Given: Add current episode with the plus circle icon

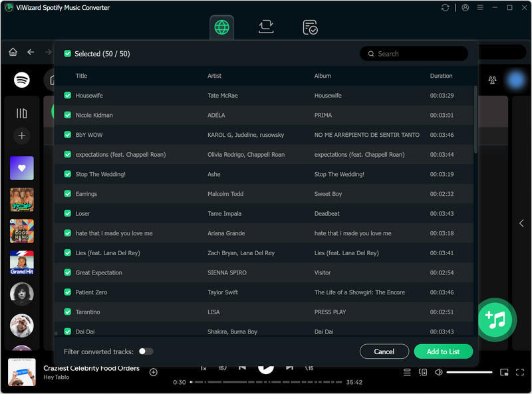Looking at the screenshot, I should coord(154,372).
